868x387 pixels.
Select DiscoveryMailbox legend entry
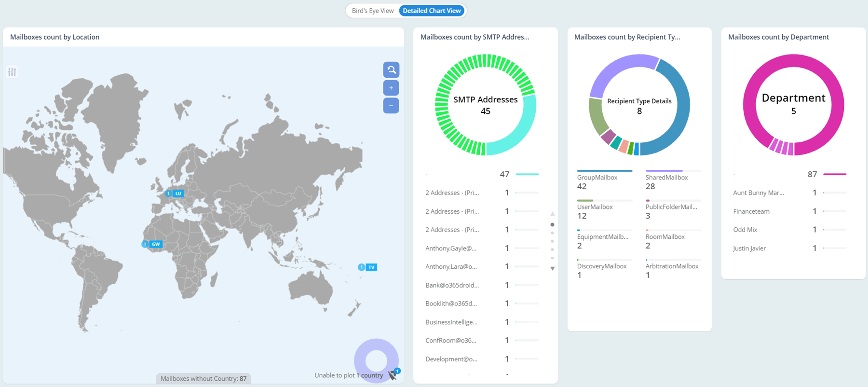coord(605,269)
